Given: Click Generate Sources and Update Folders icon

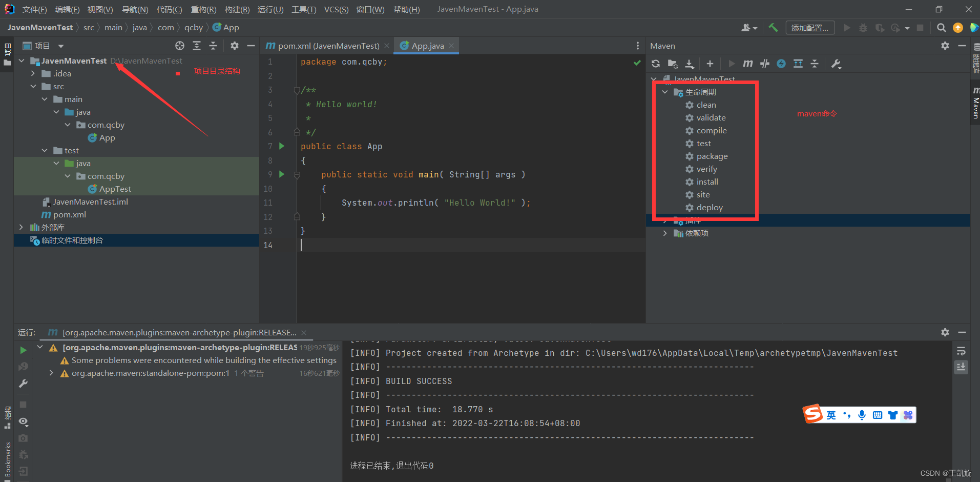Looking at the screenshot, I should point(673,64).
